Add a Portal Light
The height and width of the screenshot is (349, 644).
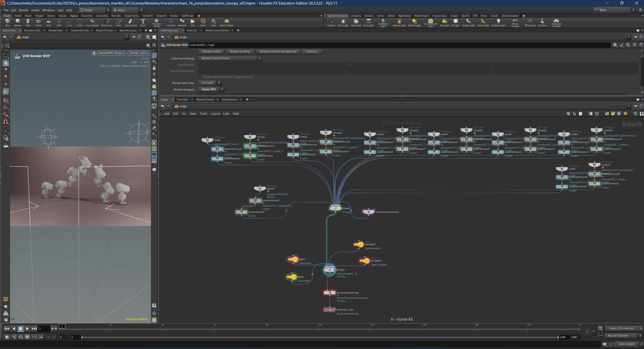tap(483, 22)
